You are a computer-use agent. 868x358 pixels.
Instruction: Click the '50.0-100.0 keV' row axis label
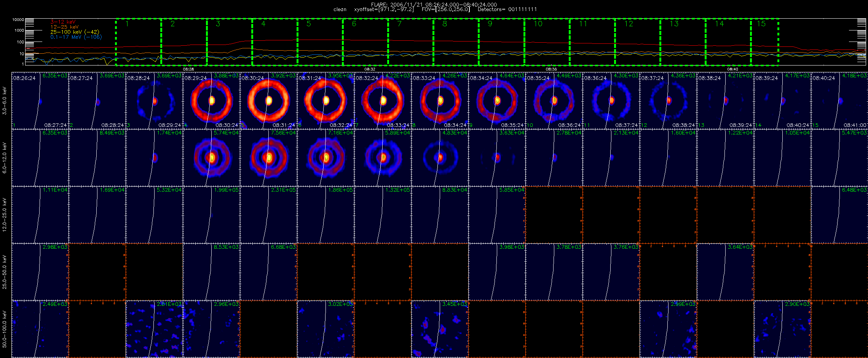(5, 329)
